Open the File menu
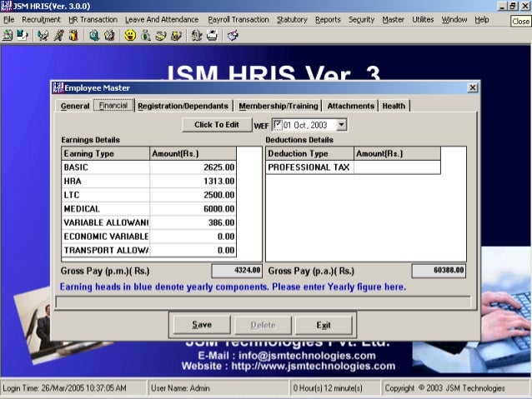This screenshot has width=532, height=399. coord(9,20)
